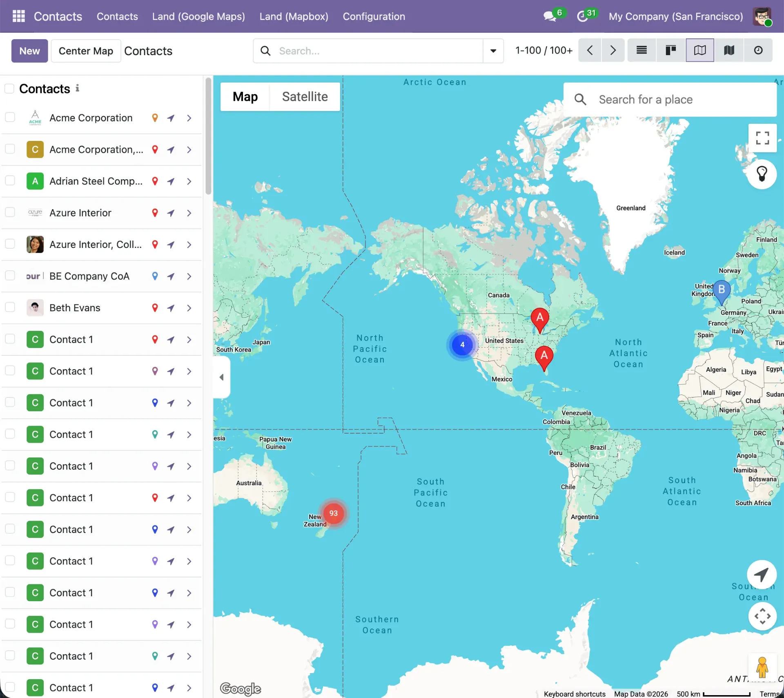This screenshot has height=698, width=784.
Task: Open Land (Mapbox) menu
Action: pos(294,16)
